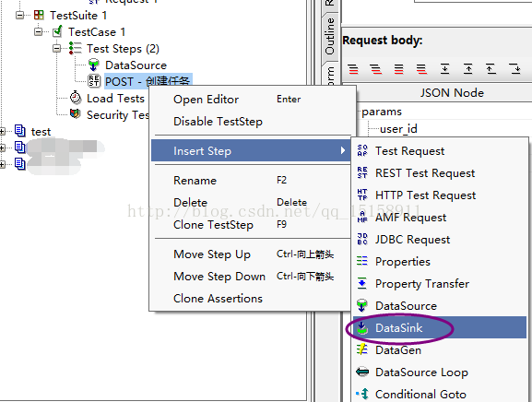Select the JDBC Request step icon
This screenshot has width=532, height=402.
tap(362, 239)
